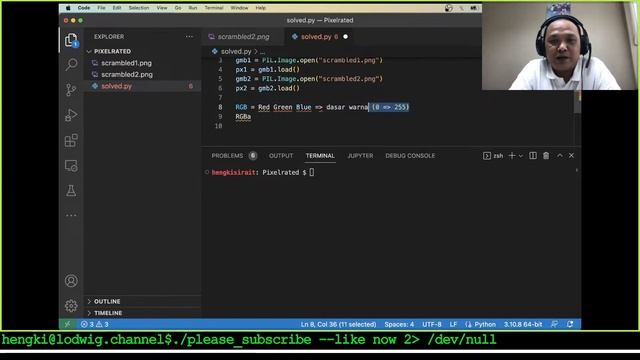Open the Source Control view icon
The width and height of the screenshot is (640, 360).
click(x=71, y=89)
